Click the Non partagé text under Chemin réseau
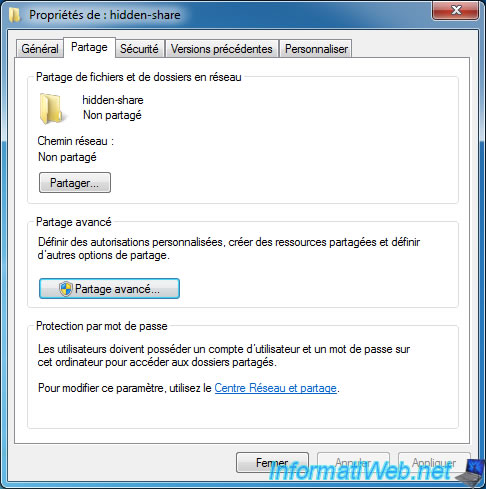The image size is (486, 489). (67, 157)
